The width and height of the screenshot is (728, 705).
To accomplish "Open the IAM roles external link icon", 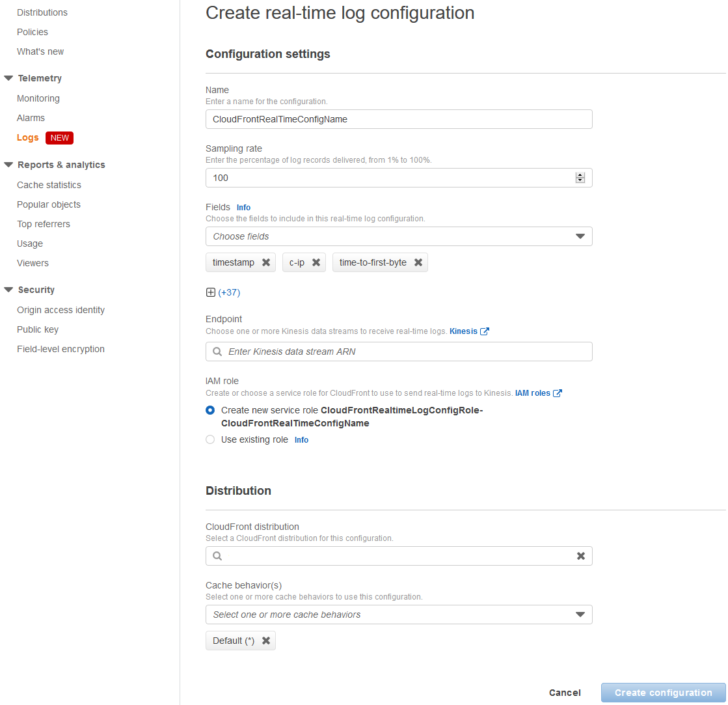I will click(x=557, y=393).
